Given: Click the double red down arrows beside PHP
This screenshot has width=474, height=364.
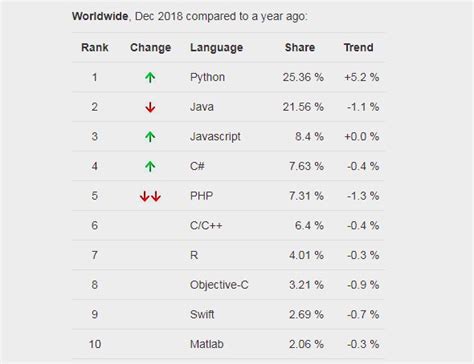Looking at the screenshot, I should click(150, 196).
